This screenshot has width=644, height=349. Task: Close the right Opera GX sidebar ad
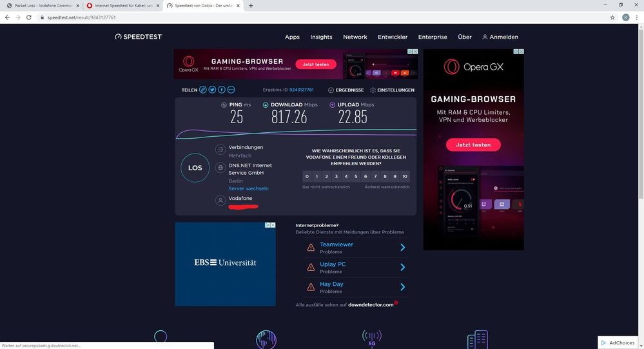(522, 52)
